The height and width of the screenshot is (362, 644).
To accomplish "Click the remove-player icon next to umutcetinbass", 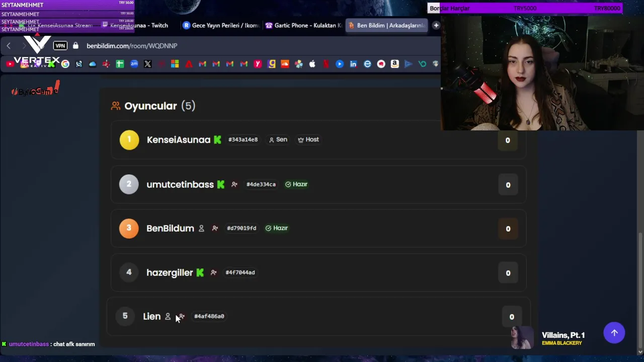I will pyautogui.click(x=234, y=185).
